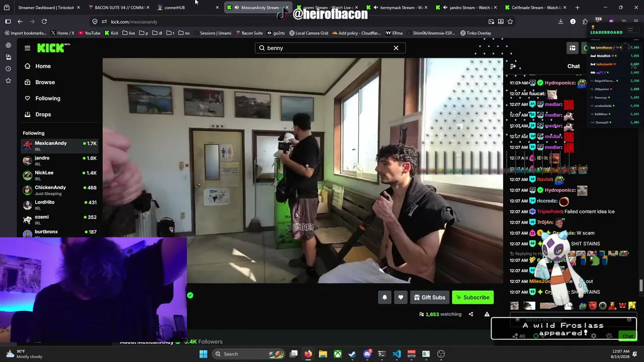Open the store icon in Kick header
Viewport: 644px width, 362px height.
click(x=573, y=48)
